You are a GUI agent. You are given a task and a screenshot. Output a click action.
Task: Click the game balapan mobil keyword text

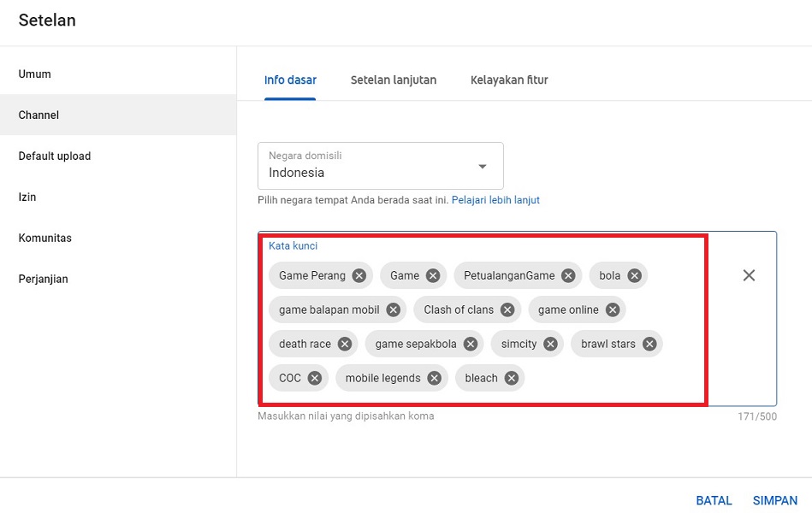point(329,310)
